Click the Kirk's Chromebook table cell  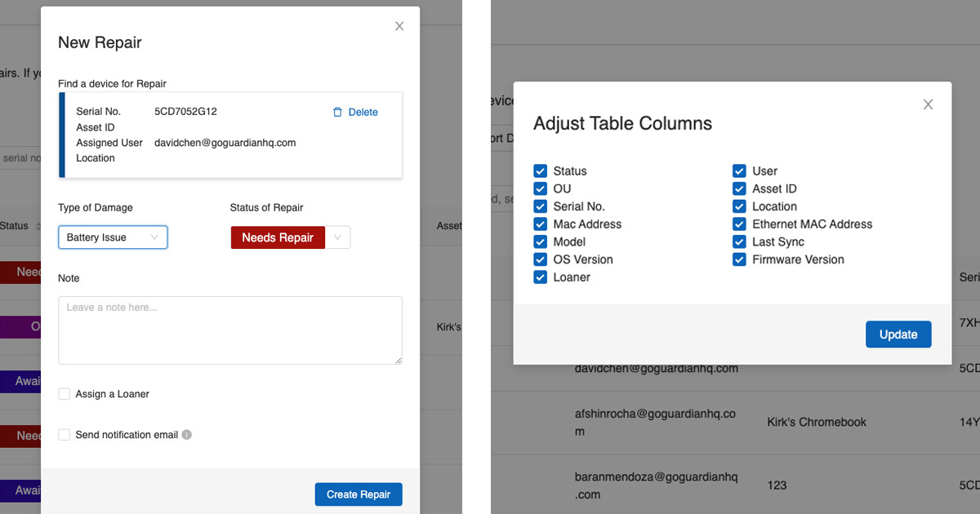click(x=817, y=422)
